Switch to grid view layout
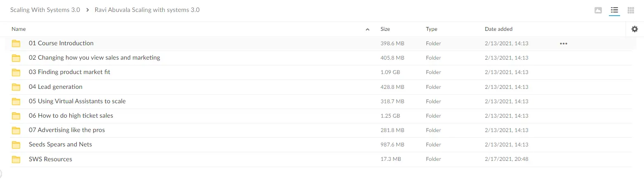 [x=630, y=10]
